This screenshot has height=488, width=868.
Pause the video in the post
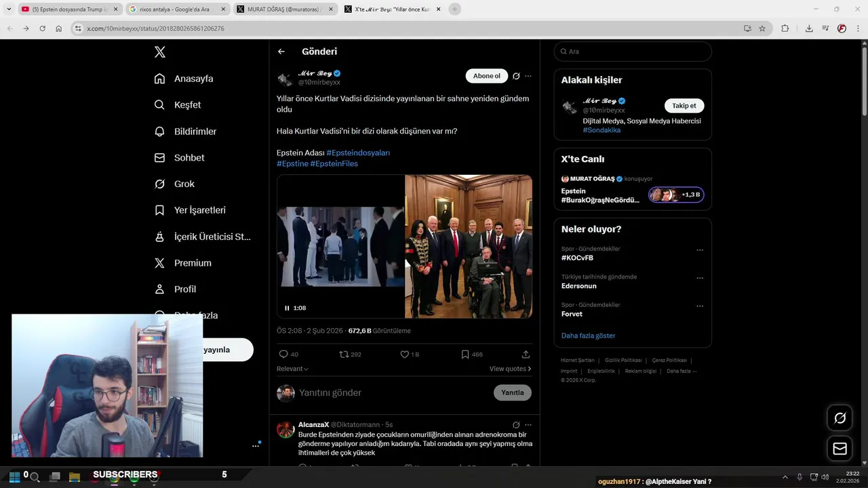tap(287, 308)
